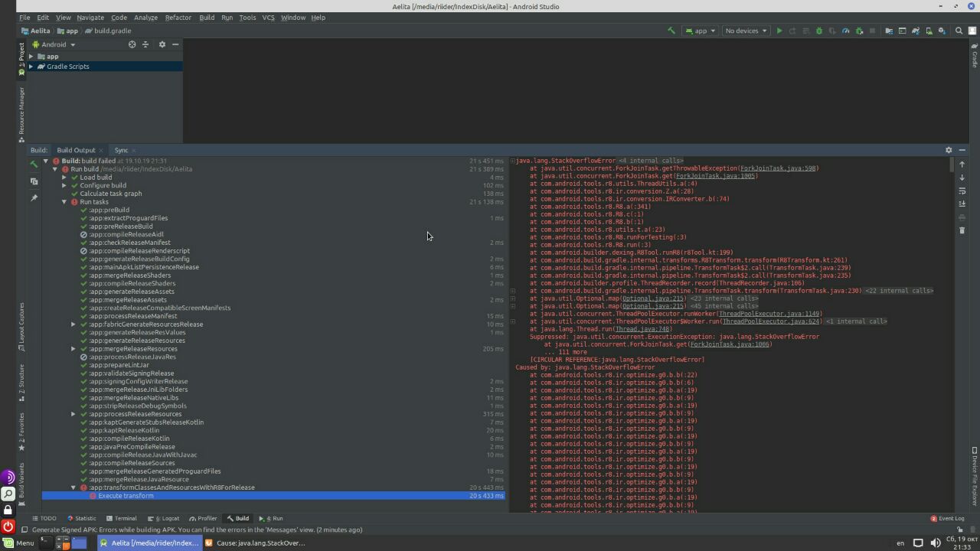The image size is (980, 551).
Task: Click the console output vertical scrollbar
Action: click(x=952, y=165)
